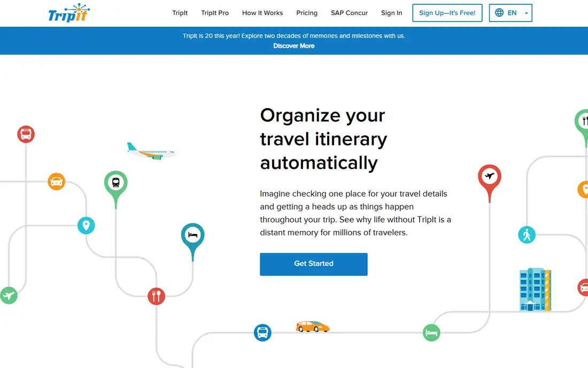The height and width of the screenshot is (368, 588).
Task: Click the green train map pin
Action: coord(116,189)
